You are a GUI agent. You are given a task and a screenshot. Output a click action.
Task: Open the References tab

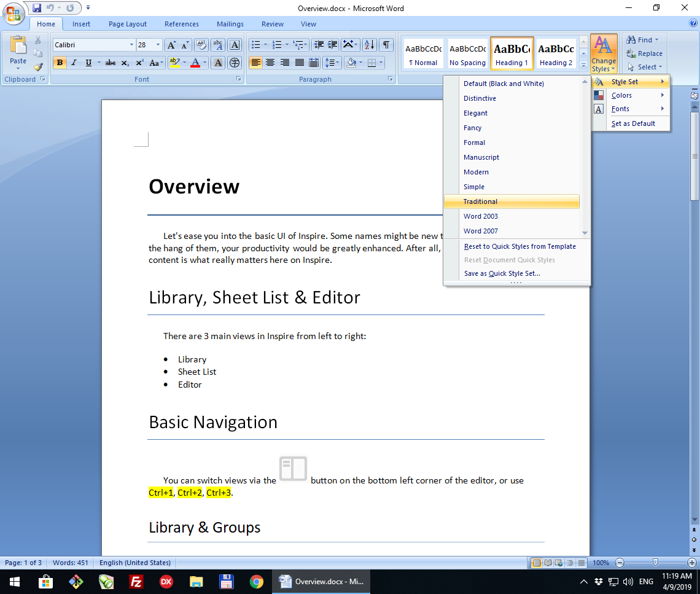pyautogui.click(x=182, y=24)
